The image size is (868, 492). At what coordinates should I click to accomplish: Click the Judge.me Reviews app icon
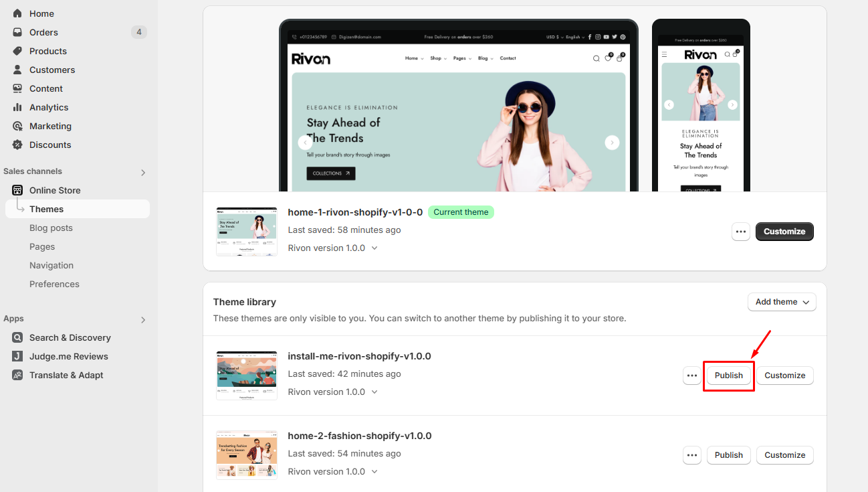tap(17, 356)
